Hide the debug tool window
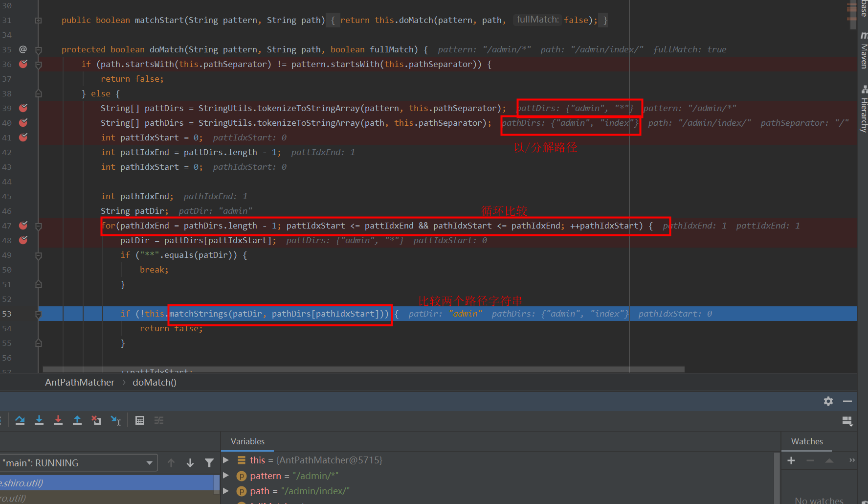The width and height of the screenshot is (868, 504). click(x=847, y=401)
